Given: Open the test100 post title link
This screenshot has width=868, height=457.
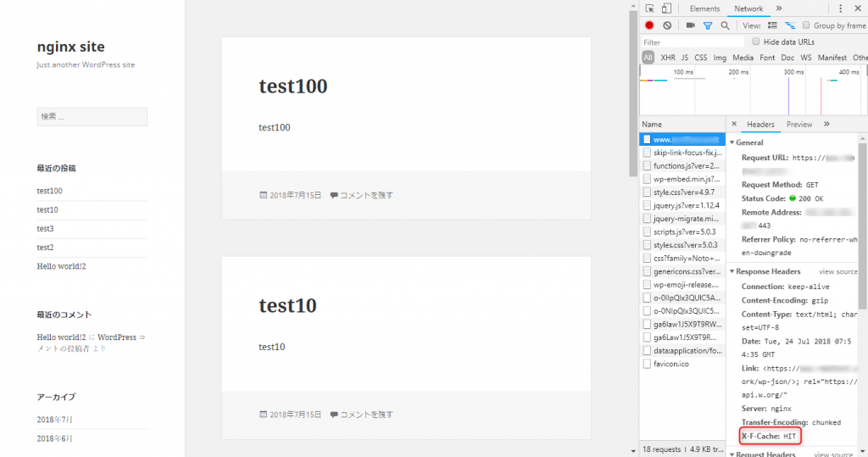Looking at the screenshot, I should (x=292, y=86).
